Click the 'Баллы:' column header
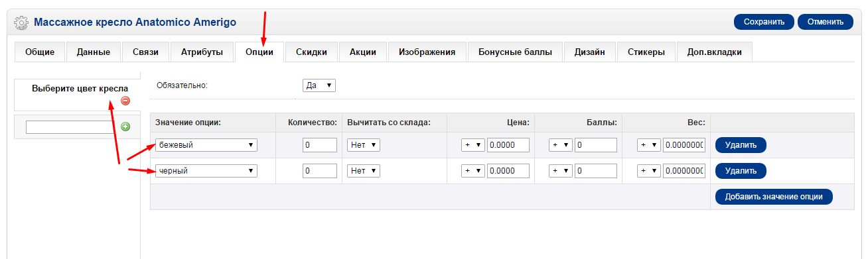Image resolution: width=868 pixels, height=259 pixels. 601,123
